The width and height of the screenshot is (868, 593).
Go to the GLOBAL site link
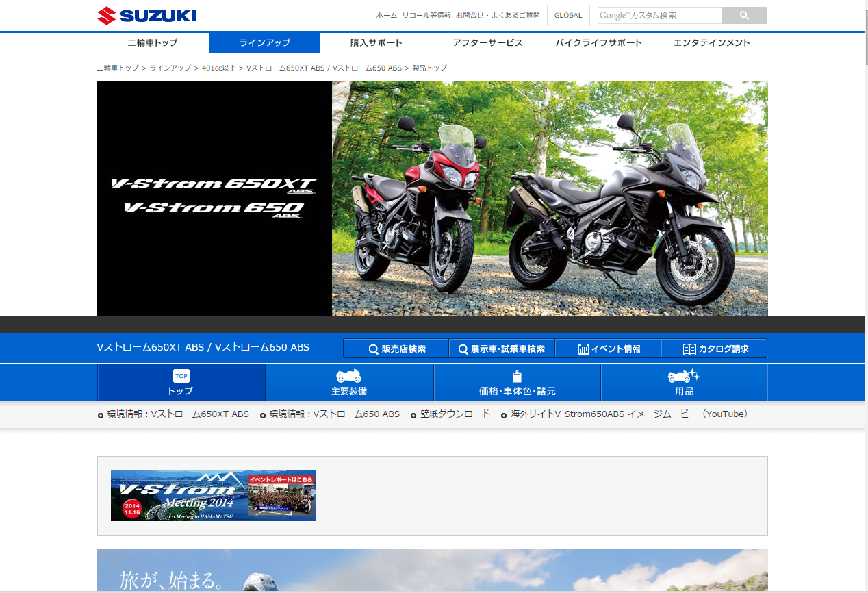[x=568, y=15]
